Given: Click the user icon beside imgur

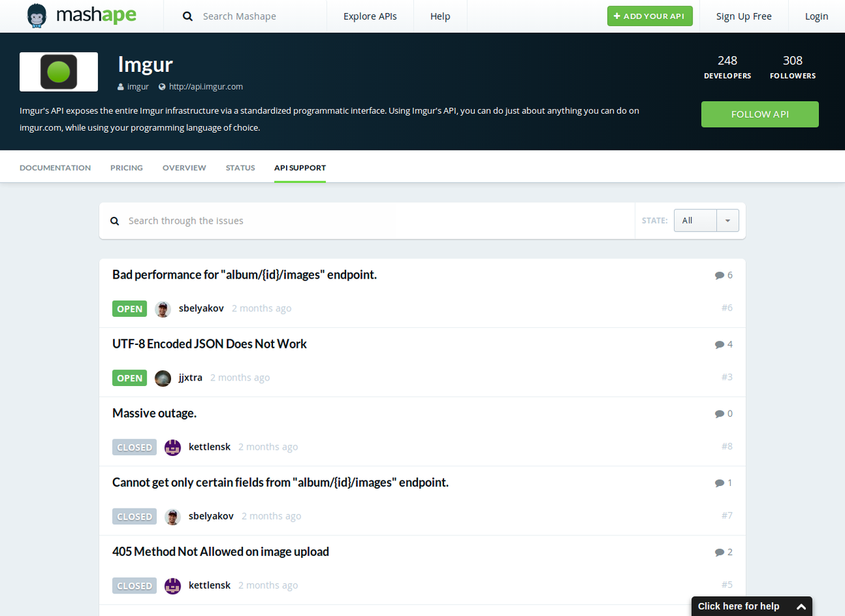Looking at the screenshot, I should tap(121, 87).
